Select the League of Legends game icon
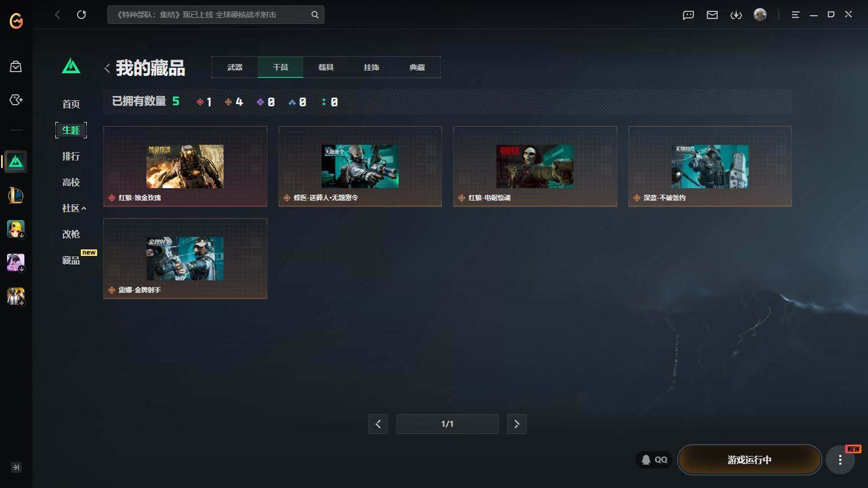Image resolution: width=868 pixels, height=488 pixels. tap(16, 195)
